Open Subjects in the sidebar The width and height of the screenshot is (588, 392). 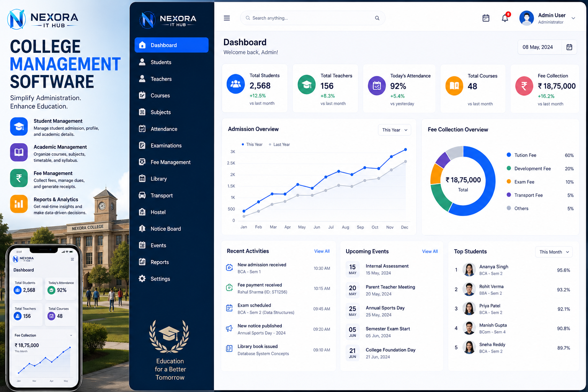tap(171, 113)
